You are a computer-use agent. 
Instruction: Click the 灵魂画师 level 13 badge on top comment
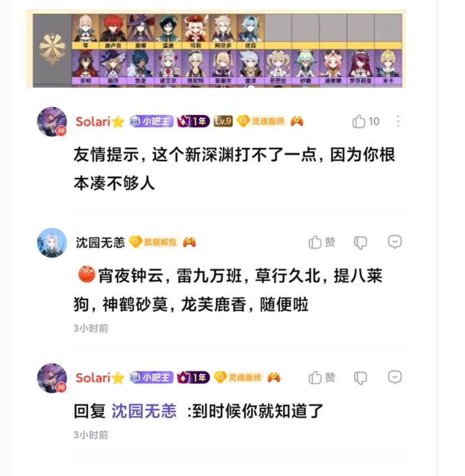pyautogui.click(x=261, y=122)
